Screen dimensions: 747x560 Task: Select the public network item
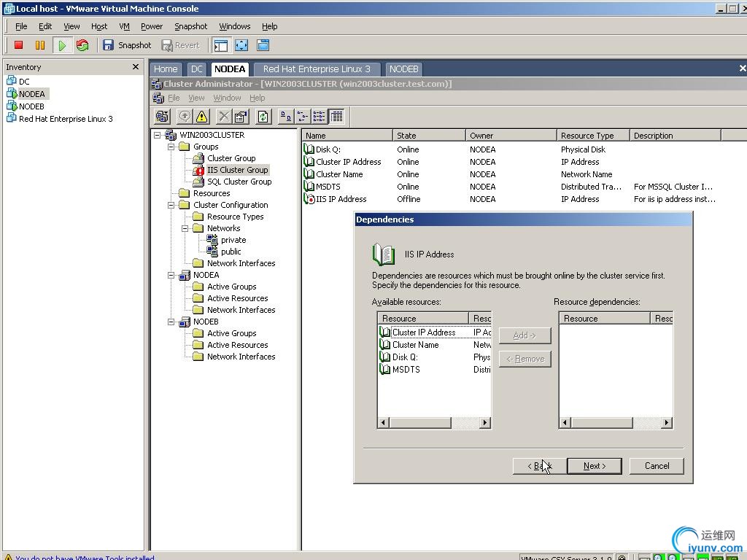(231, 252)
